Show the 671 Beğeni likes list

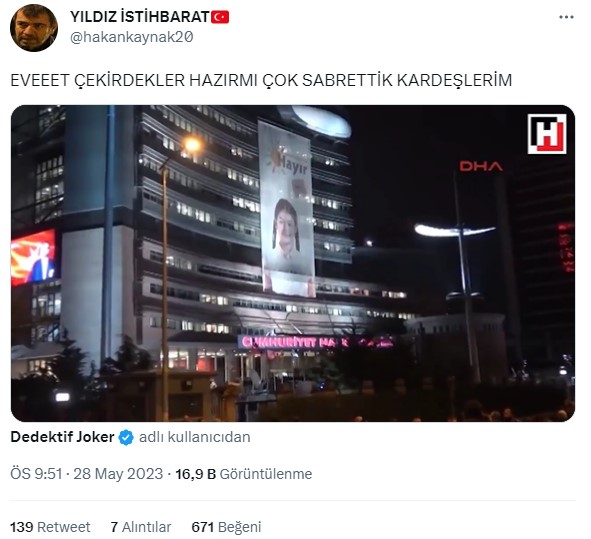(226, 527)
